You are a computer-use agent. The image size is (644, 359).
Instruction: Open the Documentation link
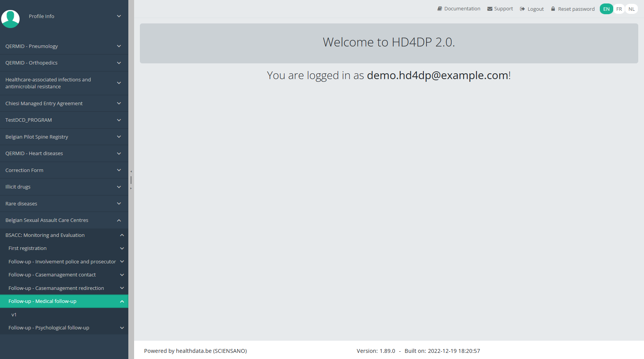point(462,9)
